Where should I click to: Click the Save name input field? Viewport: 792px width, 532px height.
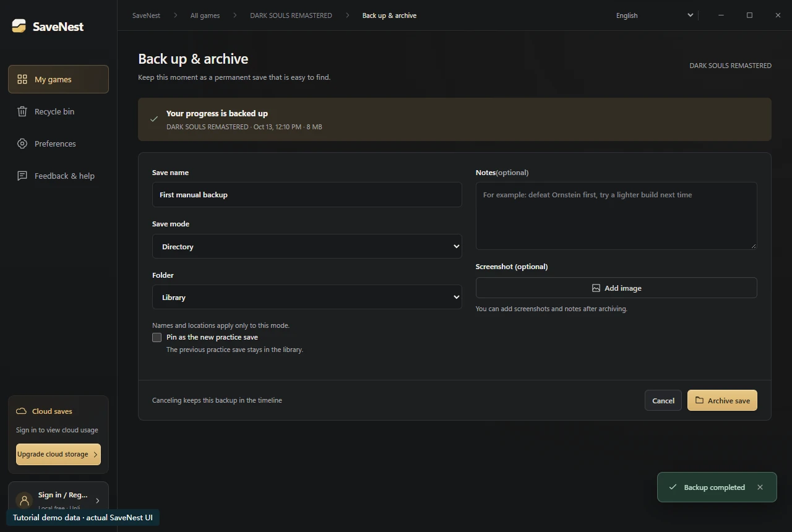coord(307,194)
